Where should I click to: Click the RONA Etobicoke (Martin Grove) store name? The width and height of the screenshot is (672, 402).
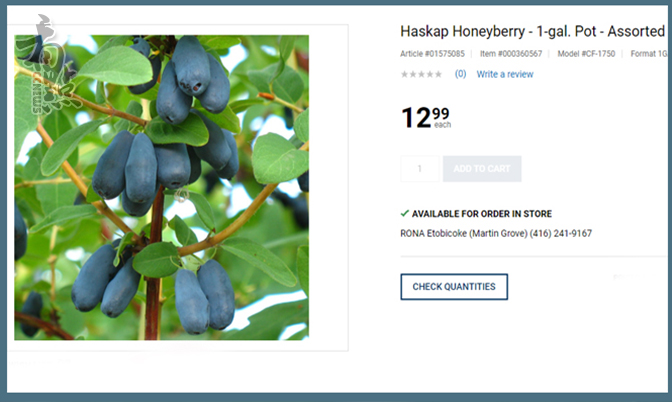click(x=463, y=234)
